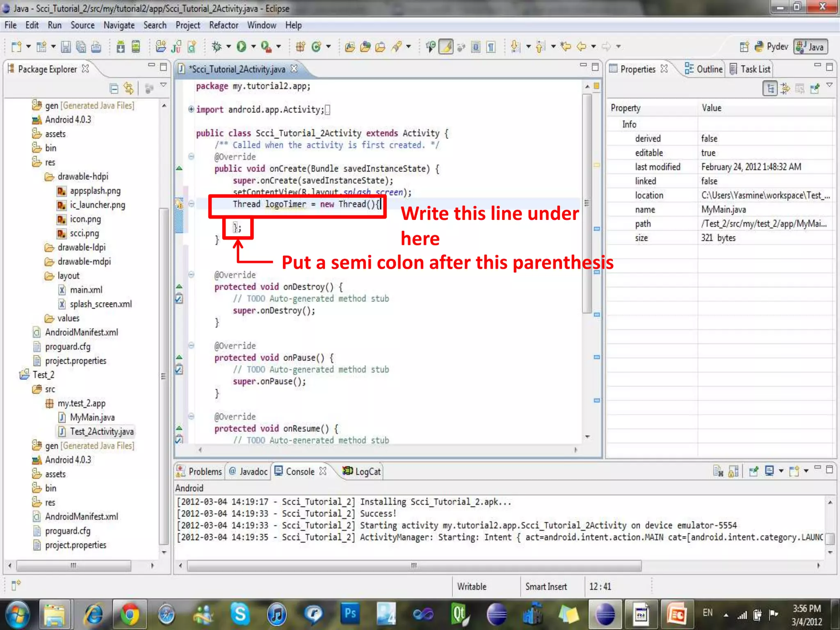Screen dimensions: 840x630
Task: Toggle Pin Console icon
Action: pos(753,471)
